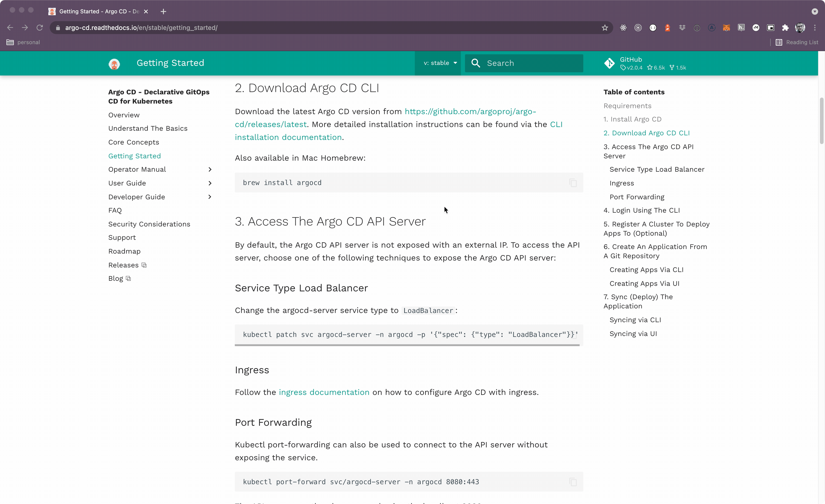
Task: Click the GitHub repository logo icon
Action: [609, 63]
